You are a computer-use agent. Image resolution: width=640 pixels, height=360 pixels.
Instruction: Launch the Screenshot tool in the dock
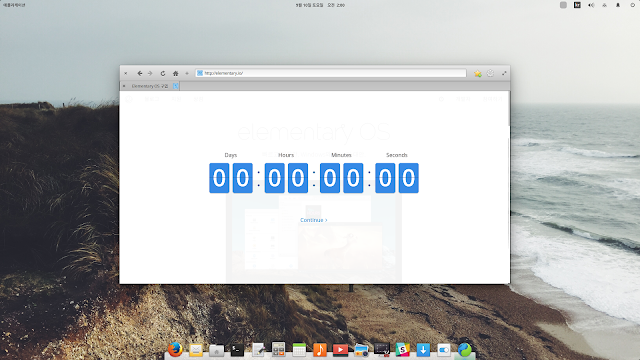[x=382, y=350]
